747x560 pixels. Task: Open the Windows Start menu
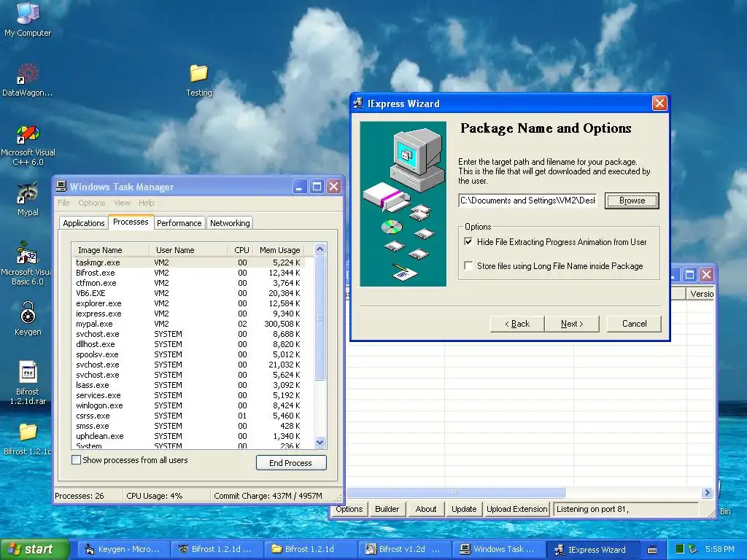pyautogui.click(x=34, y=549)
